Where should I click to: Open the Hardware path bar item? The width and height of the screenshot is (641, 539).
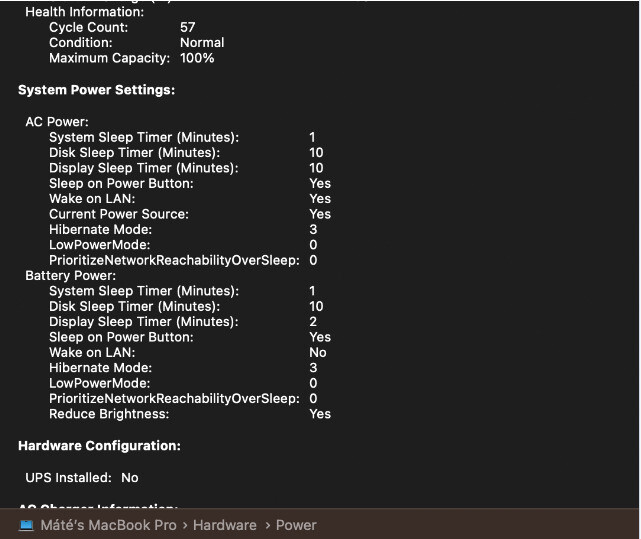click(224, 525)
